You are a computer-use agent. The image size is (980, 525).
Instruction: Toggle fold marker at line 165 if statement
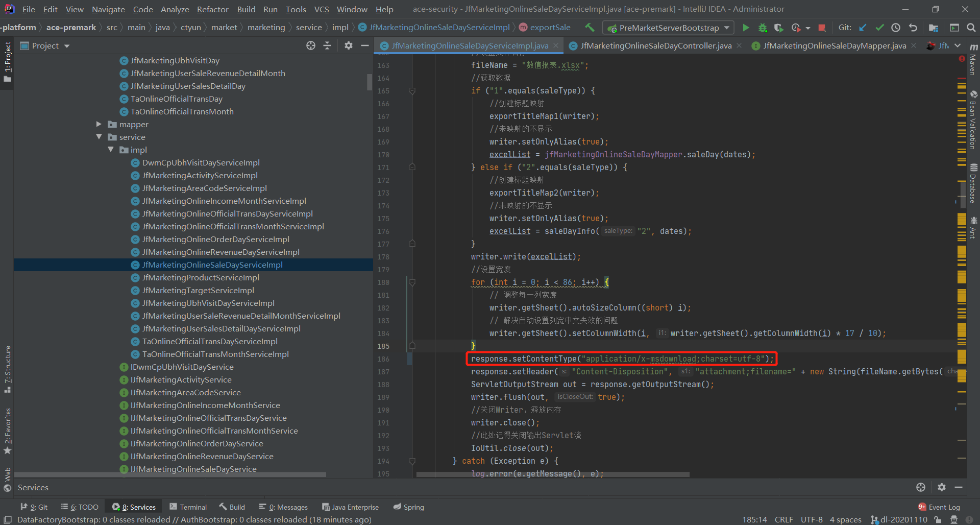(x=412, y=91)
